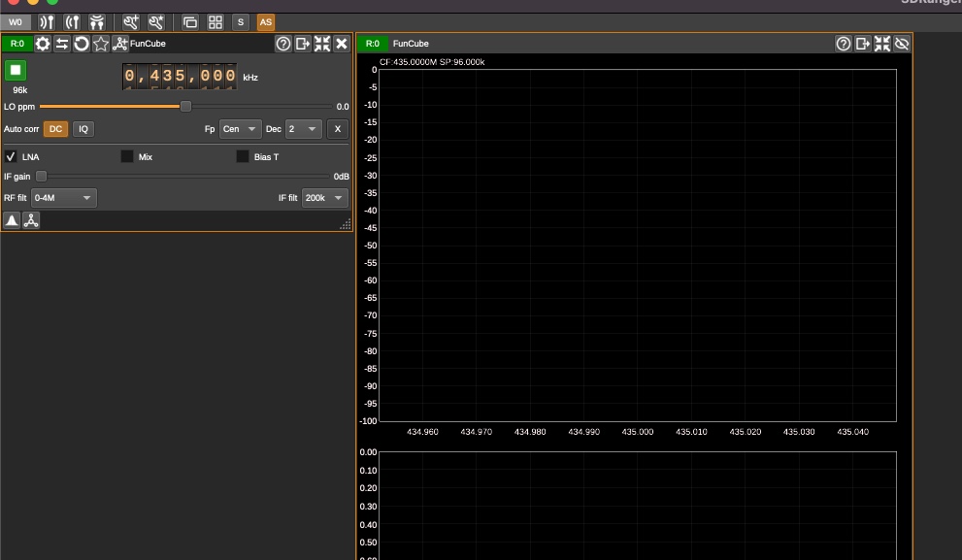Open device settings gear in FunCube panel
The image size is (962, 560).
[43, 44]
